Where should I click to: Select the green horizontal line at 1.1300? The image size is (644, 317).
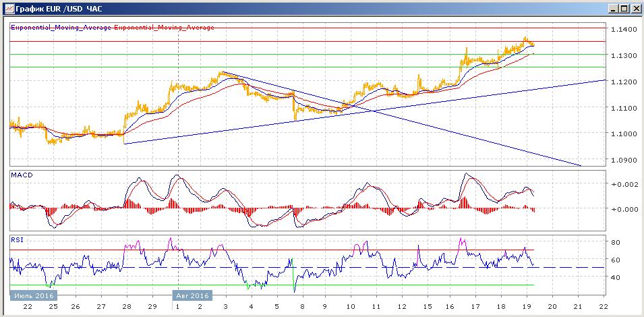308,54
